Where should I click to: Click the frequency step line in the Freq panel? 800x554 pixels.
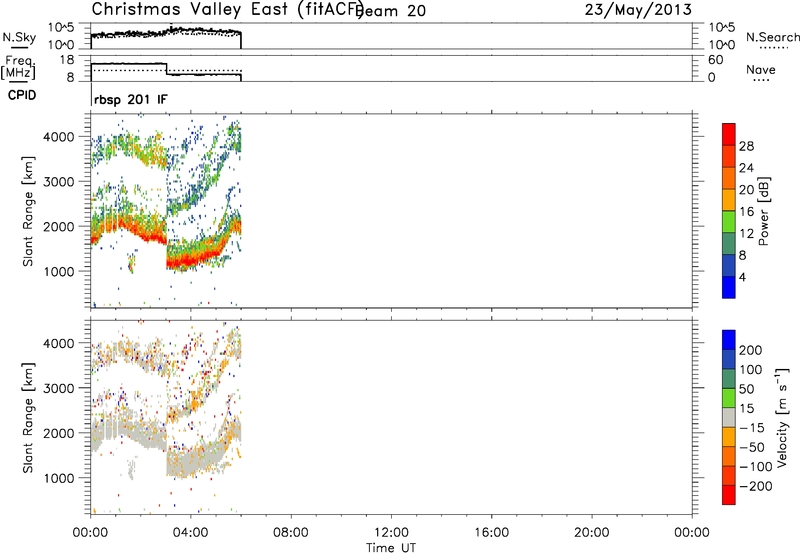click(166, 69)
